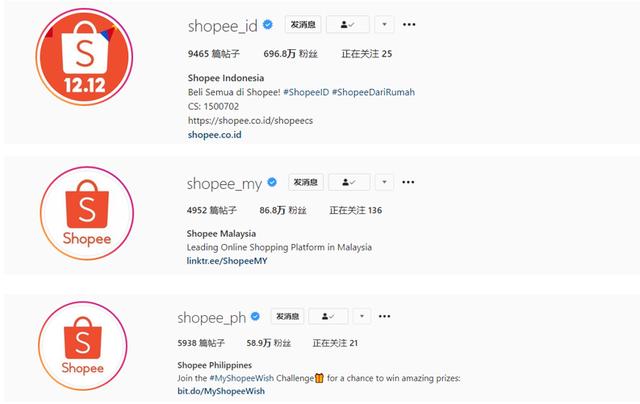Expand the suggested accounts dropdown for shopee_ph

click(362, 316)
